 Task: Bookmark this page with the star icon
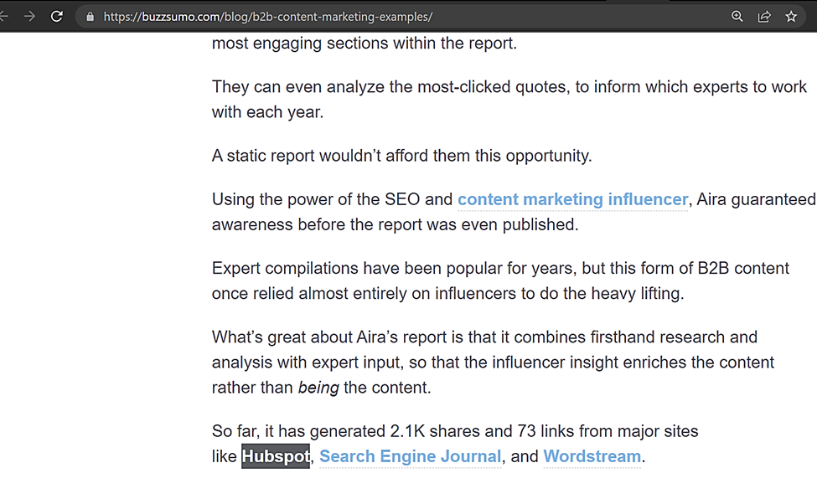point(791,16)
